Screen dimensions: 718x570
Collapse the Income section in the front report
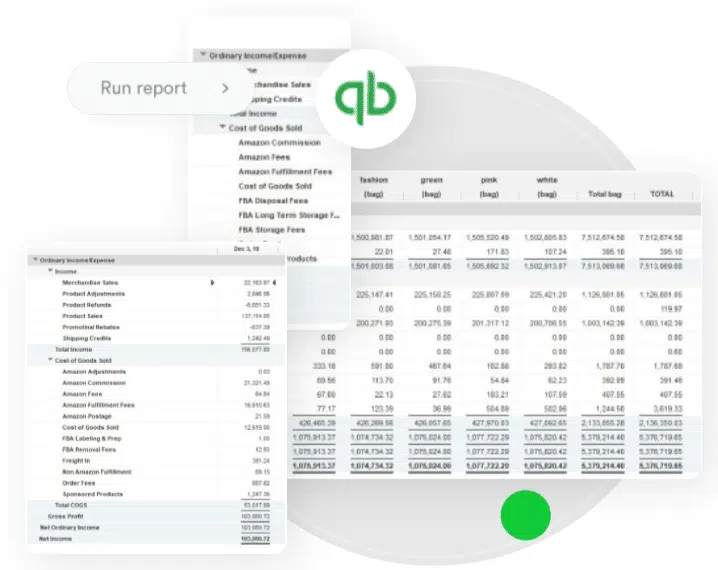coord(50,271)
